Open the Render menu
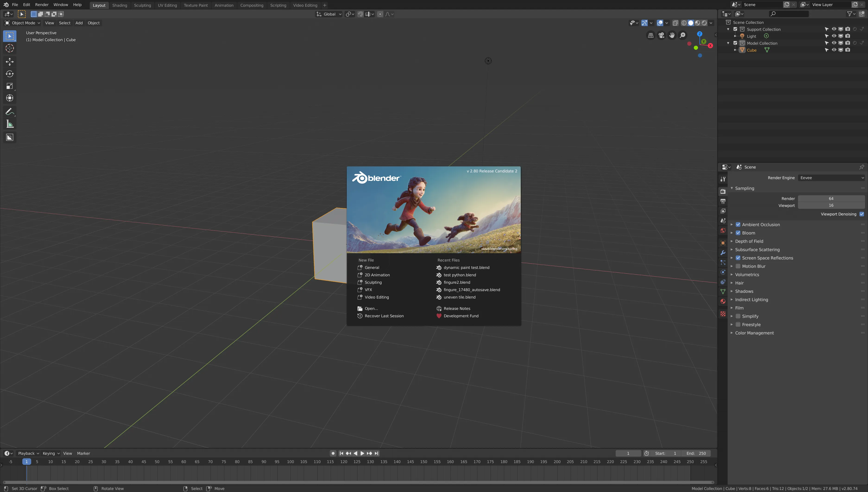868x492 pixels. tap(42, 5)
